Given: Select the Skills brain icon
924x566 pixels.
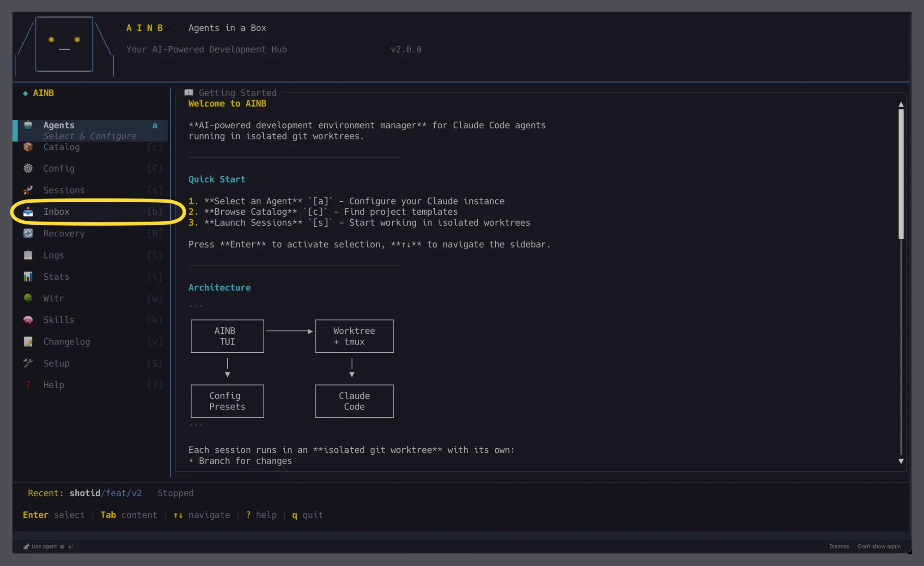Looking at the screenshot, I should [28, 320].
